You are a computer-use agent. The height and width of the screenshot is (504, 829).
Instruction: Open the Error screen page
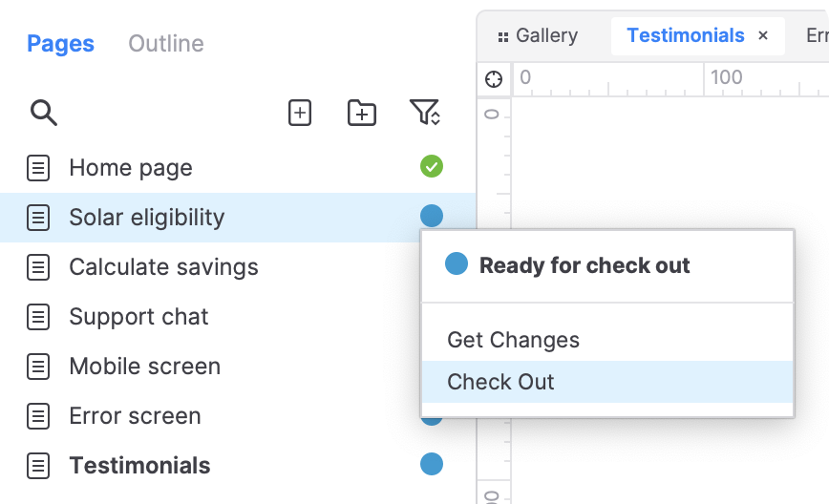pos(135,416)
